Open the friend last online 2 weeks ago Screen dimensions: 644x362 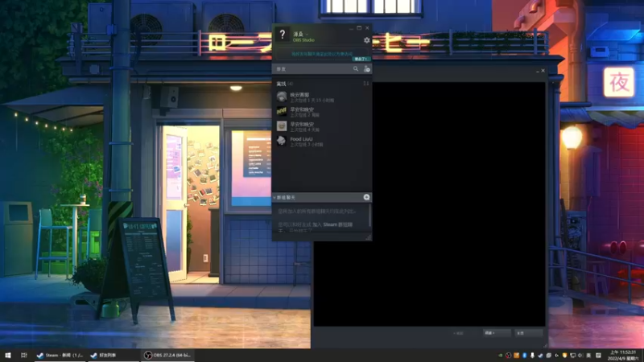click(x=322, y=112)
